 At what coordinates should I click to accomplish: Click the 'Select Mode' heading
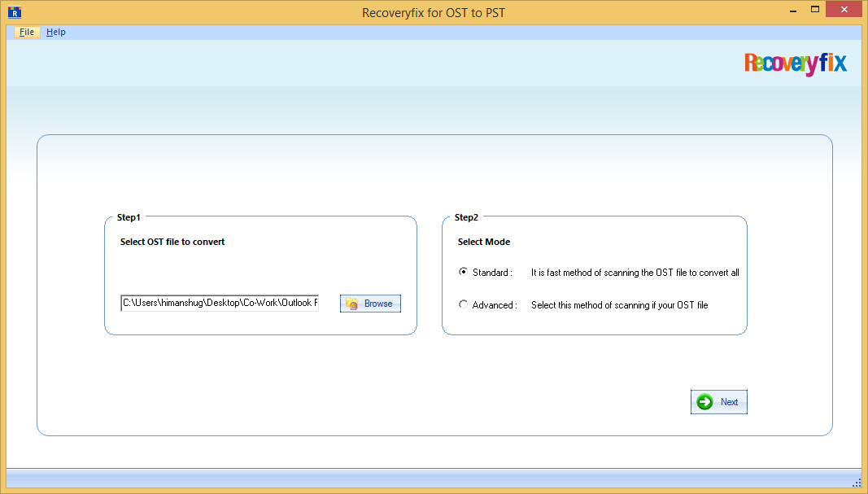tap(484, 242)
